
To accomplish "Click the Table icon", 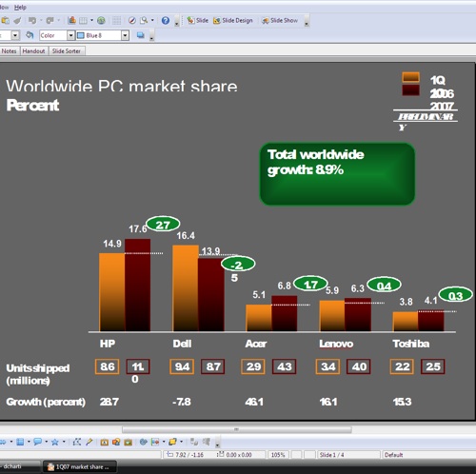I will coord(83,21).
